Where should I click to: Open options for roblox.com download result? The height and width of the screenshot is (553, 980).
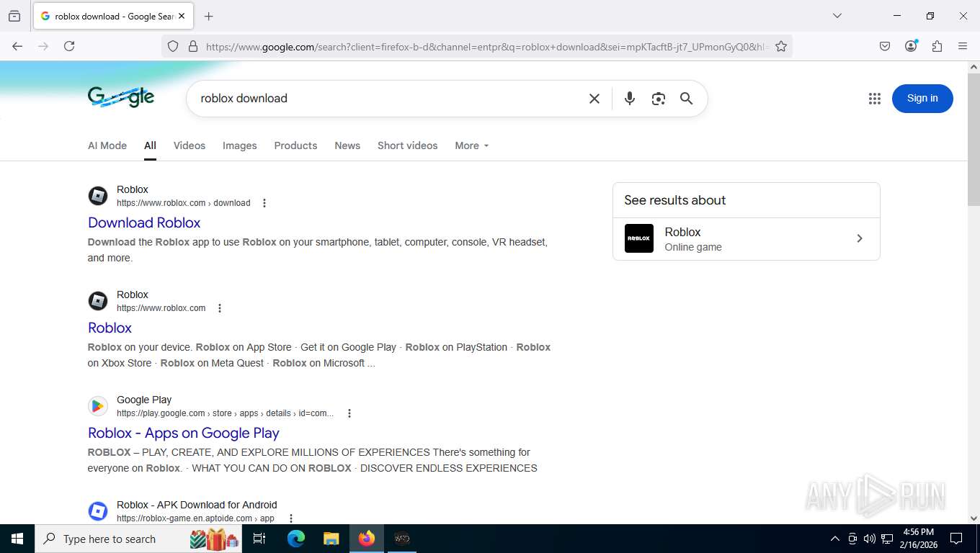coord(264,203)
